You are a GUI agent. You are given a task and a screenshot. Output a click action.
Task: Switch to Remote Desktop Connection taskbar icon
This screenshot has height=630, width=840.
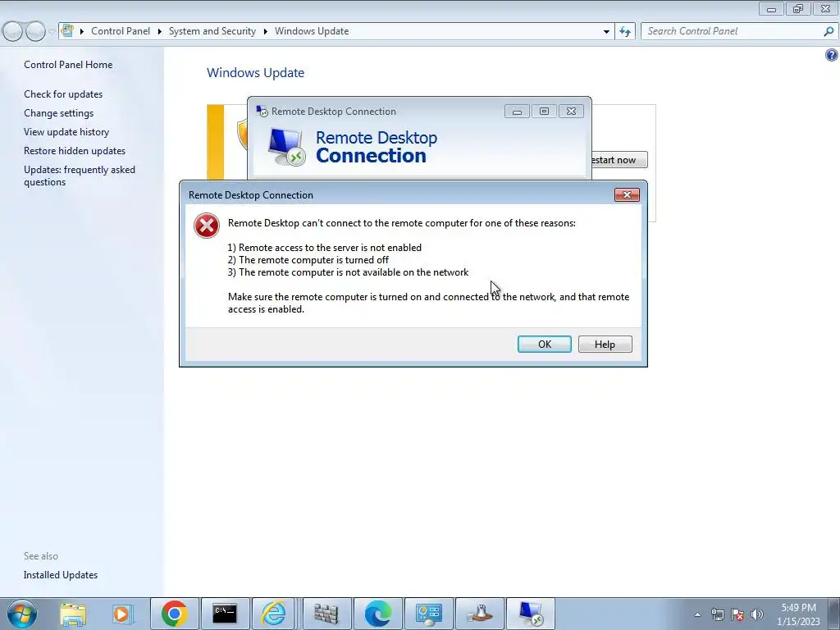(x=531, y=614)
